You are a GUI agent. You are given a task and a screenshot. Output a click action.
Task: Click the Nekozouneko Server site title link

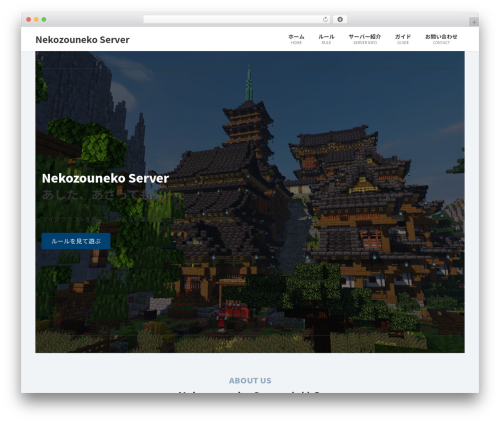click(x=82, y=40)
